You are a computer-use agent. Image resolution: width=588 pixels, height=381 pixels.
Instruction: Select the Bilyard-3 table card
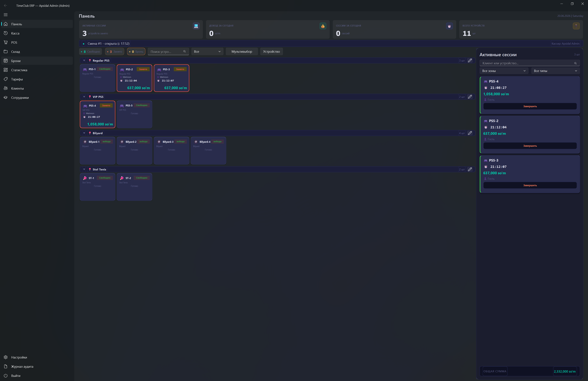click(171, 151)
